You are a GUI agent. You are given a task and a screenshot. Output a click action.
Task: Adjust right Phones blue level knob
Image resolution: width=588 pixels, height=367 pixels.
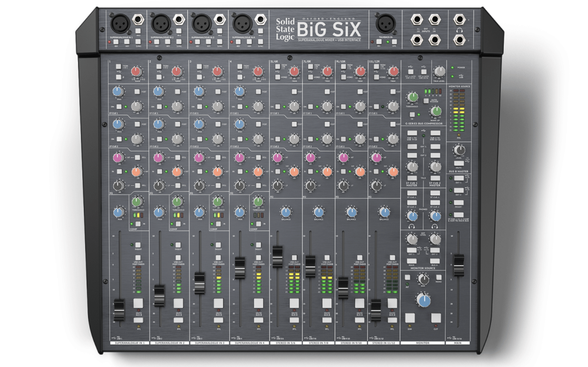(436, 216)
